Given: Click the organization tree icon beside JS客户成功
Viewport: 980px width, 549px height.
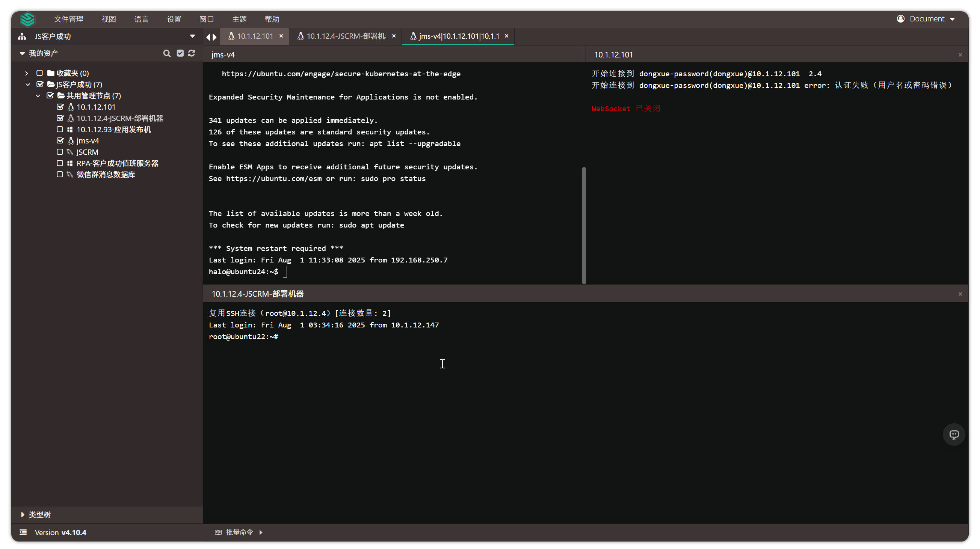Looking at the screenshot, I should (22, 36).
